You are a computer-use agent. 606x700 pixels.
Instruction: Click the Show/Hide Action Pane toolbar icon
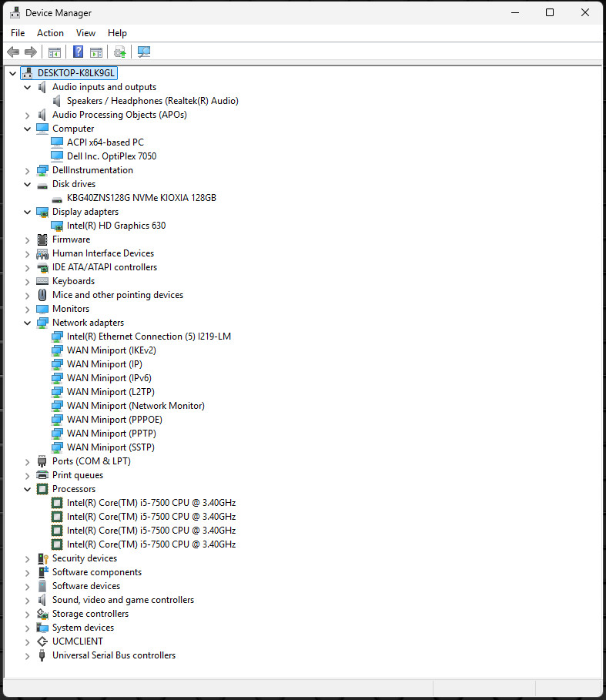pos(96,52)
